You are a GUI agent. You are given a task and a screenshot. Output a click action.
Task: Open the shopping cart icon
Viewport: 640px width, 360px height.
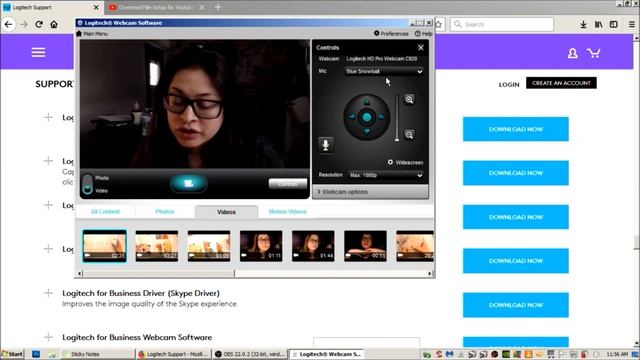point(593,53)
